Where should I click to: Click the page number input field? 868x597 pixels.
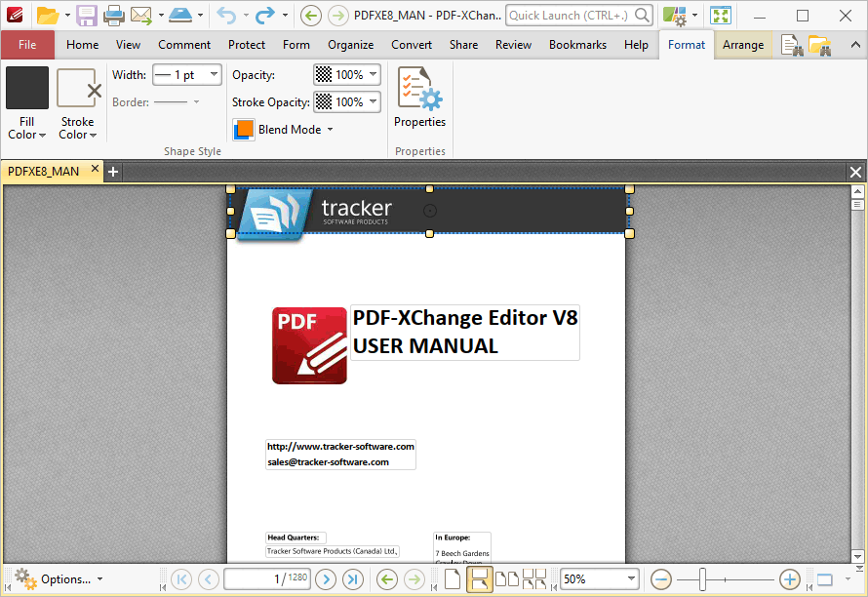267,579
